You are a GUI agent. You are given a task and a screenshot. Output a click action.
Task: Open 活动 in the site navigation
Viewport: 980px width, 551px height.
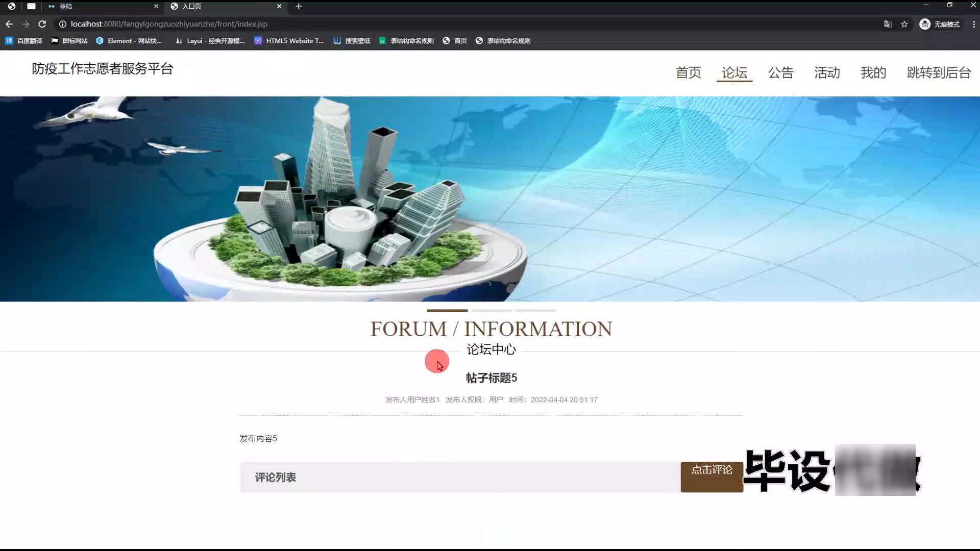click(827, 72)
